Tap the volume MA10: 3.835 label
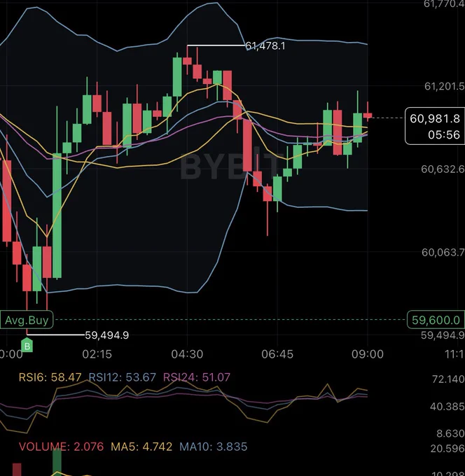The image size is (465, 476). [x=213, y=447]
